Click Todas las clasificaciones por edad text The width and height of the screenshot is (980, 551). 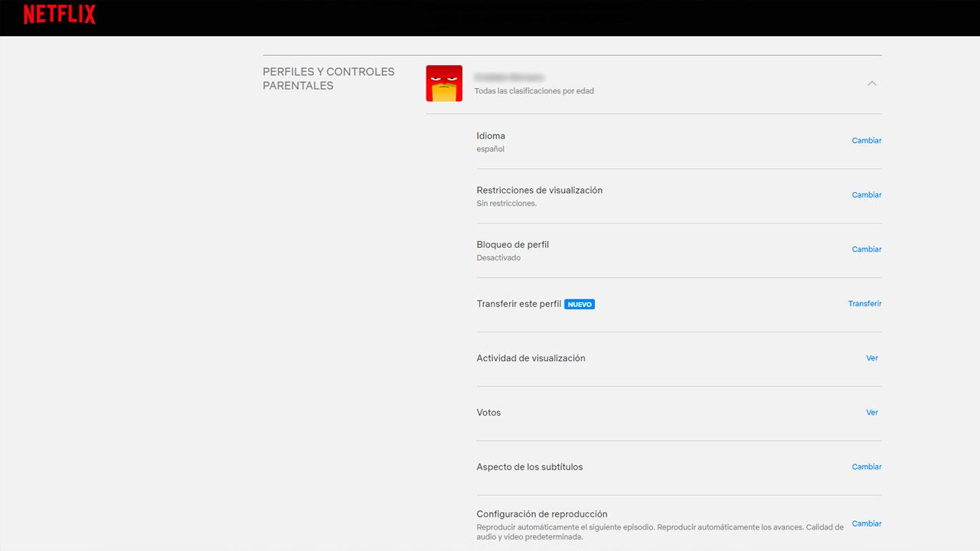point(534,90)
